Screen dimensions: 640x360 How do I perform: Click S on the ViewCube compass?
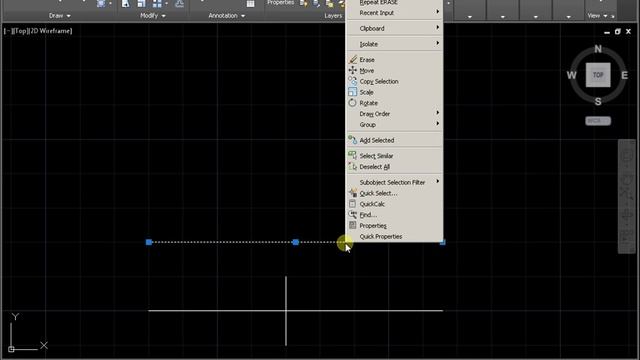point(598,102)
